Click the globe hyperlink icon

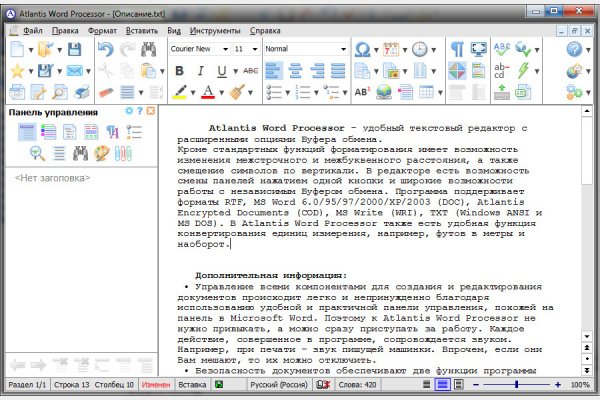(384, 92)
